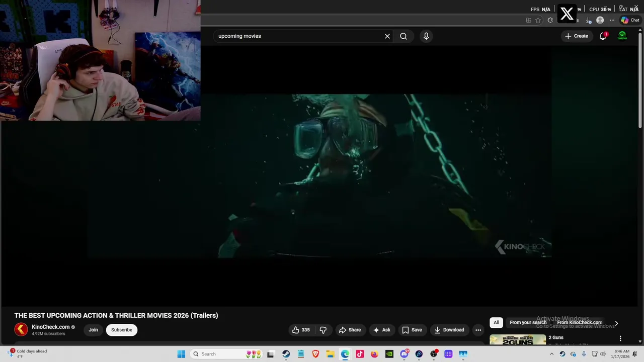Open Task View from taskbar
The width and height of the screenshot is (644, 362).
click(271, 354)
